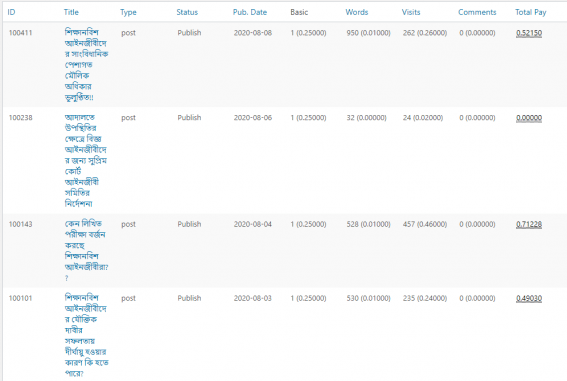The width and height of the screenshot is (567, 381).
Task: Sort by Title column header
Action: point(71,12)
